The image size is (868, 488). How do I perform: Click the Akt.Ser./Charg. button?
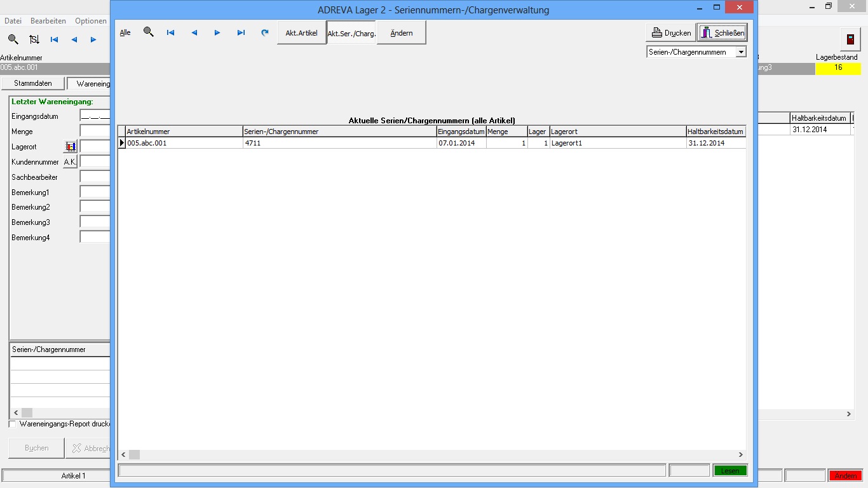pyautogui.click(x=351, y=32)
